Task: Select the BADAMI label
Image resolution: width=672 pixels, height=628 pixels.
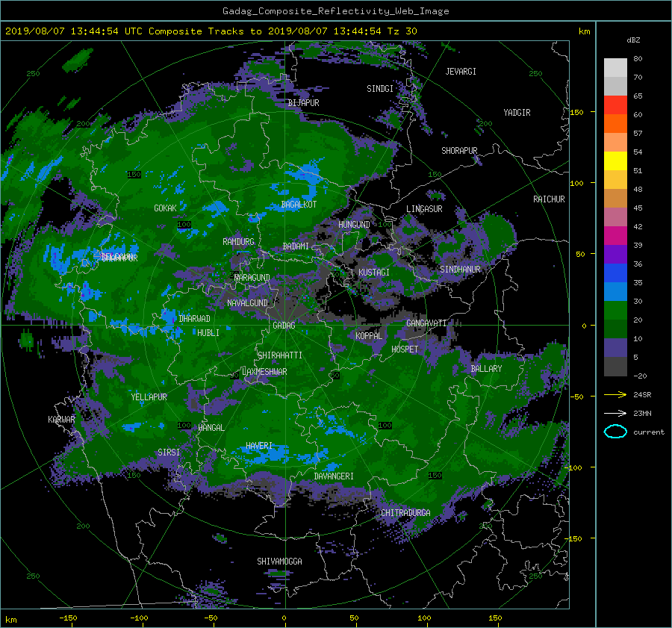Action: pos(296,246)
